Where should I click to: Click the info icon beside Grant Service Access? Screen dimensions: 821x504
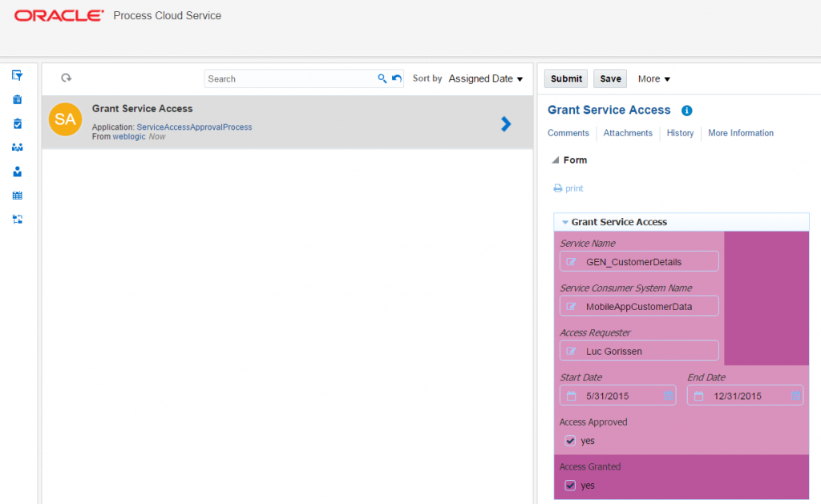(x=686, y=111)
